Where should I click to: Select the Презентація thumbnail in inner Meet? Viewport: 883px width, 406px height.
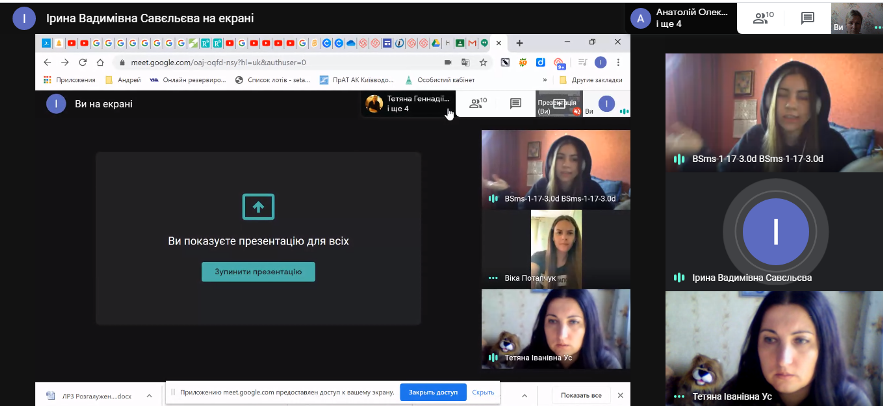tap(559, 103)
